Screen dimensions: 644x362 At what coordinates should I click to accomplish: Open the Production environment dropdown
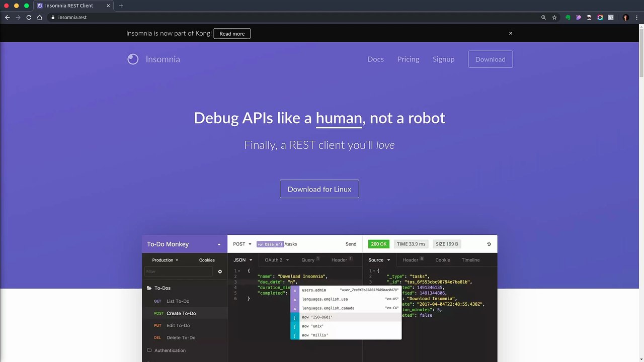click(x=165, y=260)
